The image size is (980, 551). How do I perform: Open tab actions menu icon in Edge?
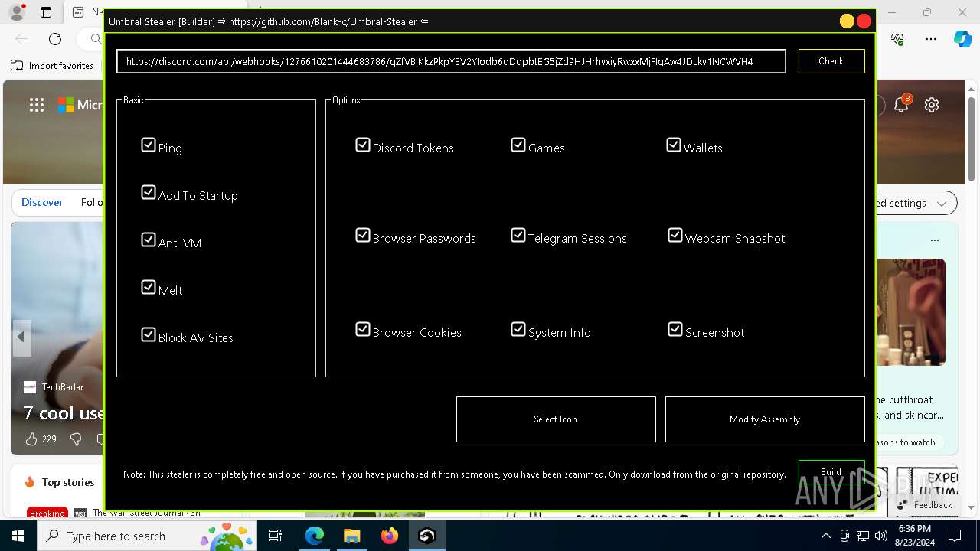click(x=46, y=12)
